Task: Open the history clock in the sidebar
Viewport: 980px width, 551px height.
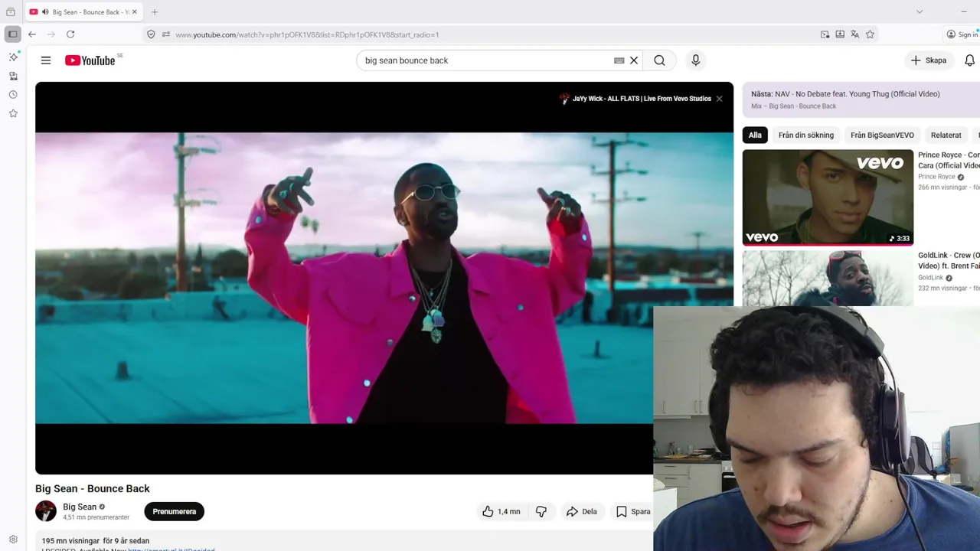Action: pos(13,95)
